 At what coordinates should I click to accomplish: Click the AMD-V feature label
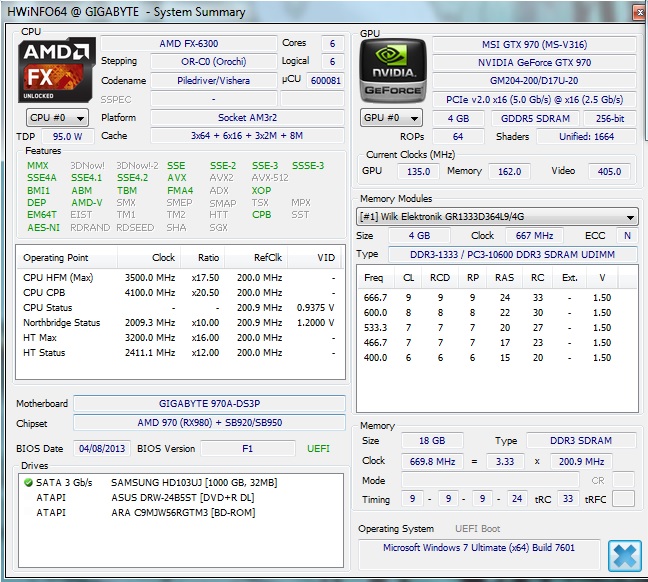87,203
